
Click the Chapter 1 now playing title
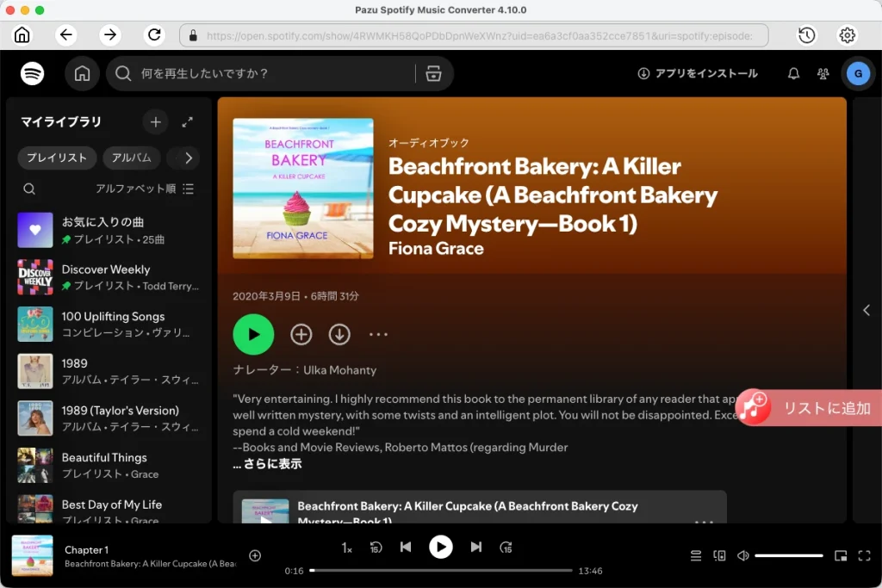tap(87, 550)
